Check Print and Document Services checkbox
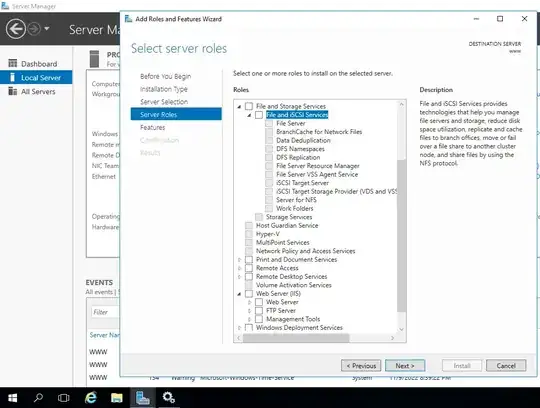Image resolution: width=540 pixels, height=408 pixels. coord(249,259)
